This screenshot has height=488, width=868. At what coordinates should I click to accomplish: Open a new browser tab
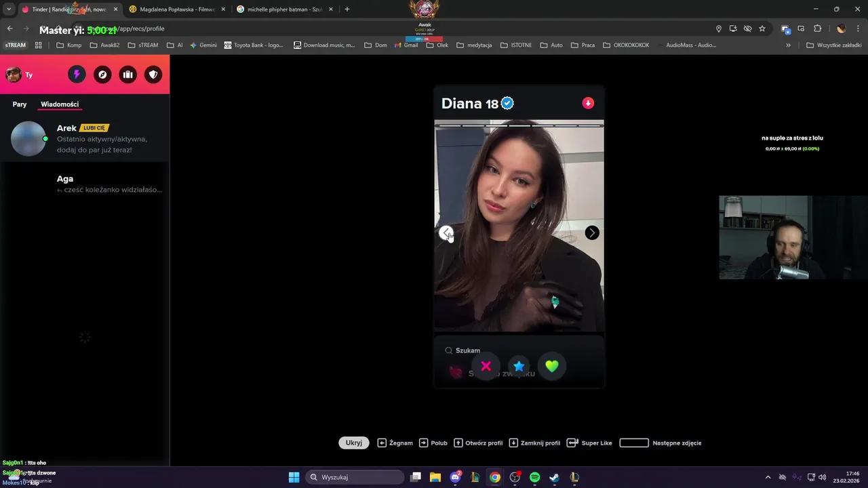(347, 9)
